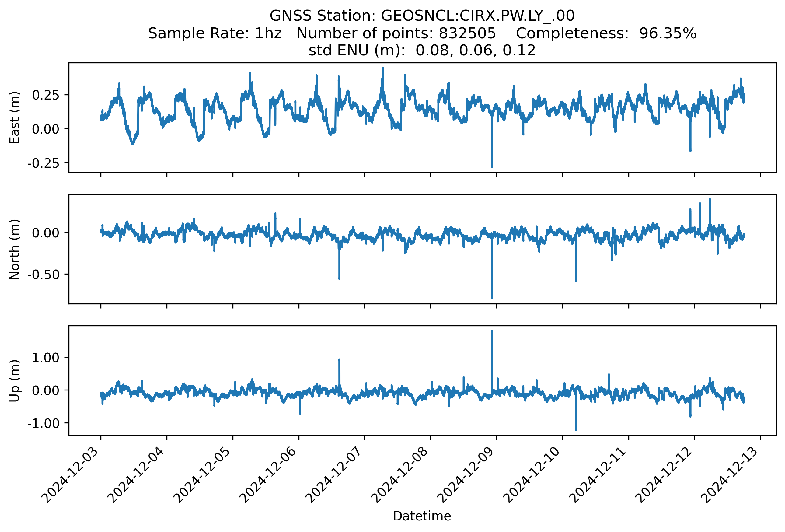Click the Up (m) axis label

(15, 380)
